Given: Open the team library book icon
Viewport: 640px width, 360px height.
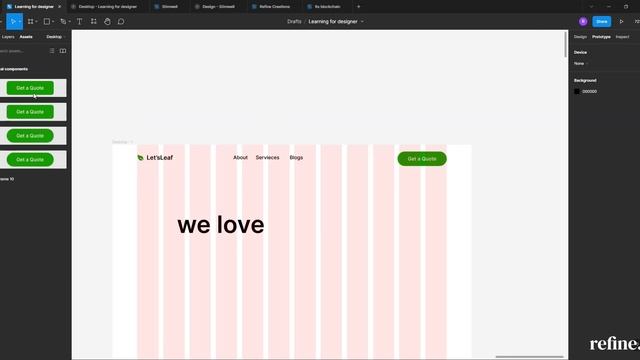Looking at the screenshot, I should (x=63, y=51).
